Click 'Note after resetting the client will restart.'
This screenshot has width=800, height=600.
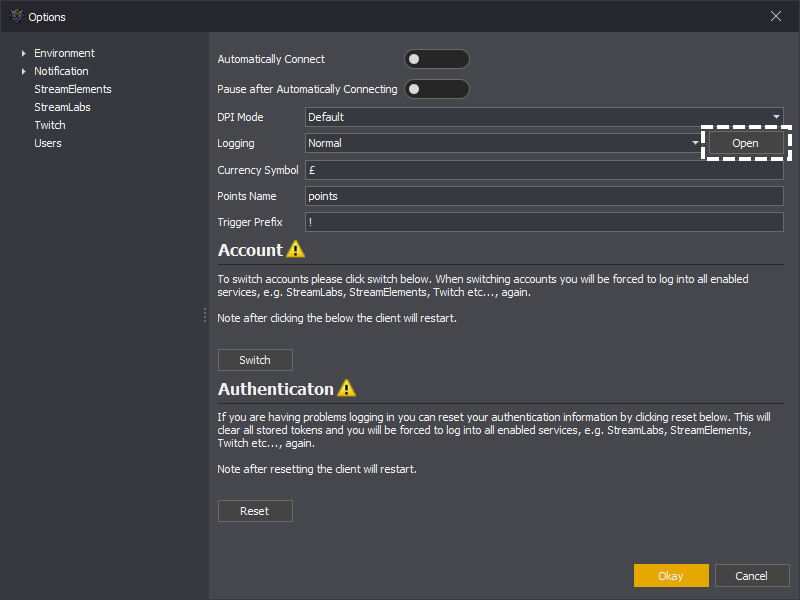[317, 469]
